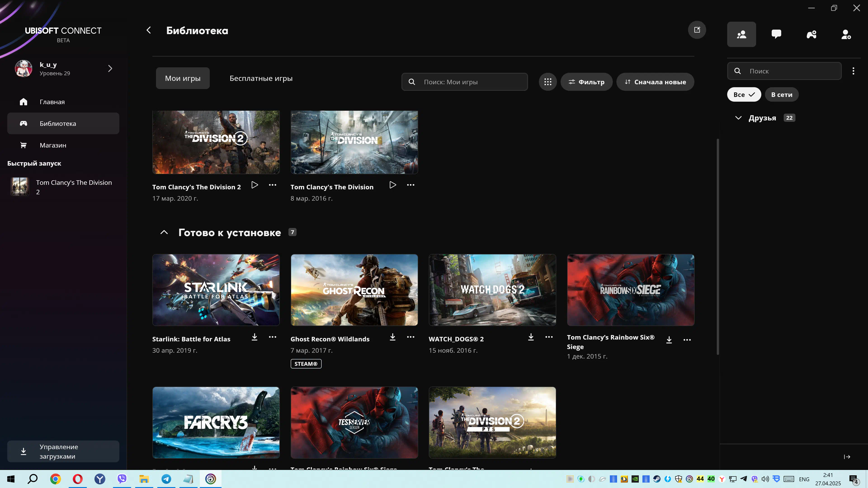Select the В сети friends filter
This screenshot has height=488, width=868.
781,95
